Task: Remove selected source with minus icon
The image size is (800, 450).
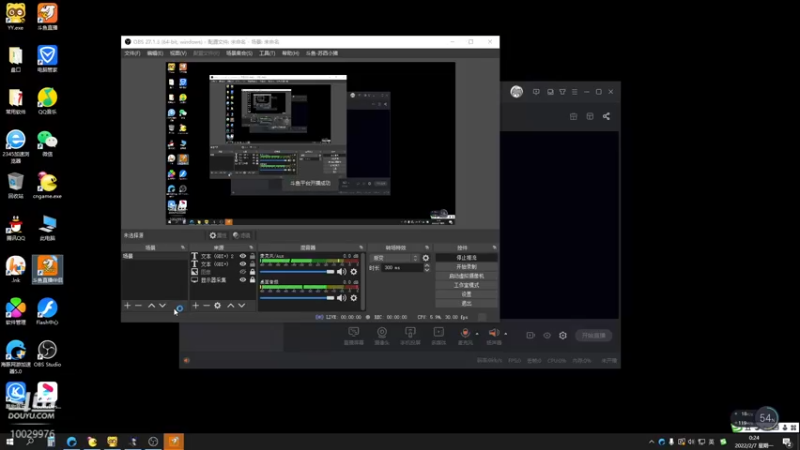Action: pyautogui.click(x=206, y=306)
